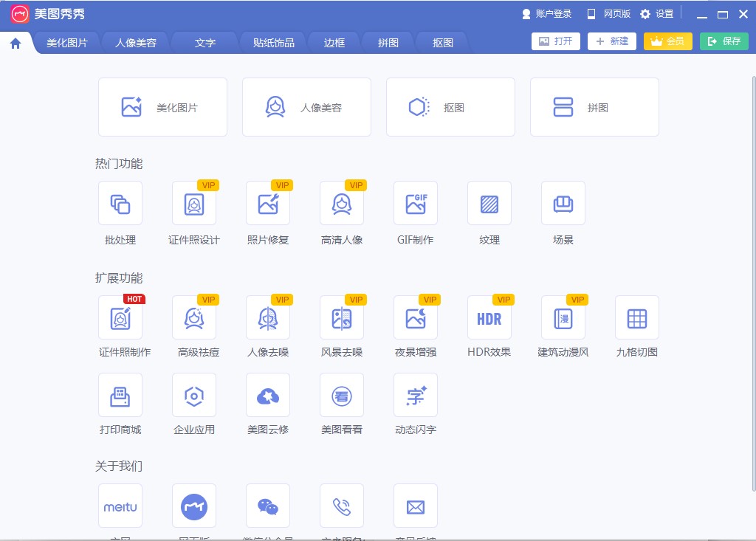The width and height of the screenshot is (756, 541).
Task: Click the envelope feedback icon
Action: click(x=415, y=506)
